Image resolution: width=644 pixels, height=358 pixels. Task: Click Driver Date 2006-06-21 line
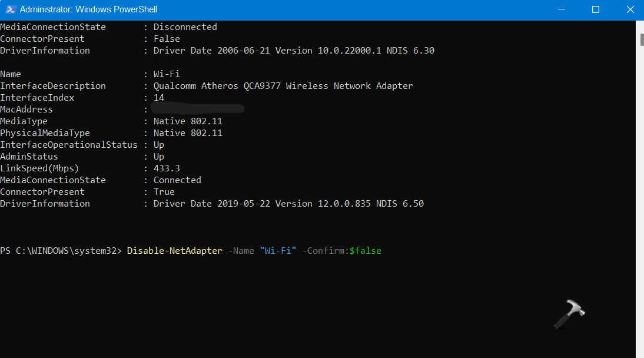294,51
